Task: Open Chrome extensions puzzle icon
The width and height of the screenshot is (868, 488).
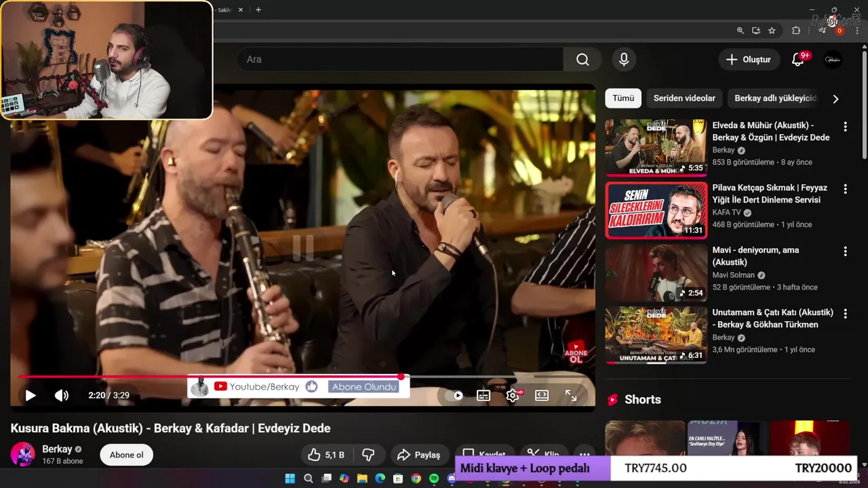Action: point(796,30)
